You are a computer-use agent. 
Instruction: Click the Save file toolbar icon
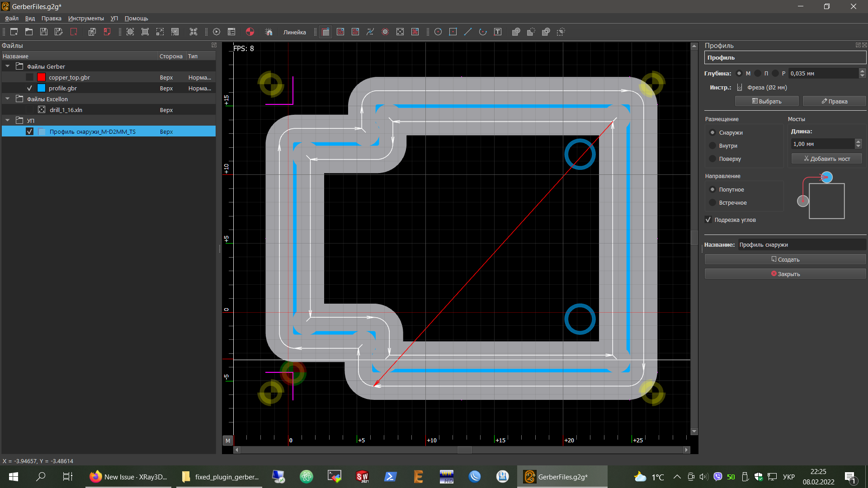point(44,32)
